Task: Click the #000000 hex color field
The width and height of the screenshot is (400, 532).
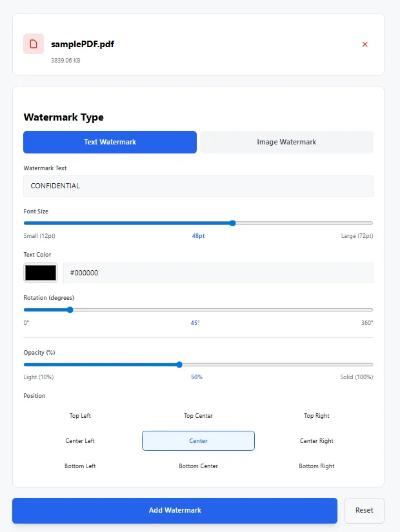Action: click(x=218, y=272)
